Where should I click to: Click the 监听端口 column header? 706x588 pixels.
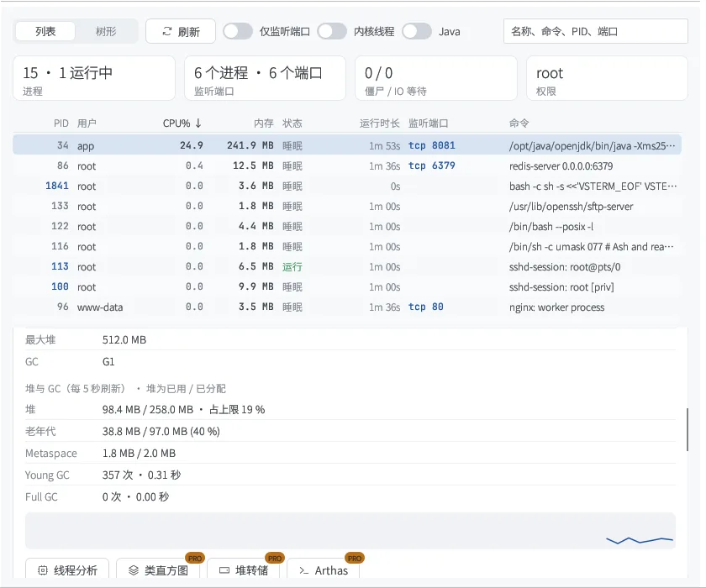click(428, 123)
